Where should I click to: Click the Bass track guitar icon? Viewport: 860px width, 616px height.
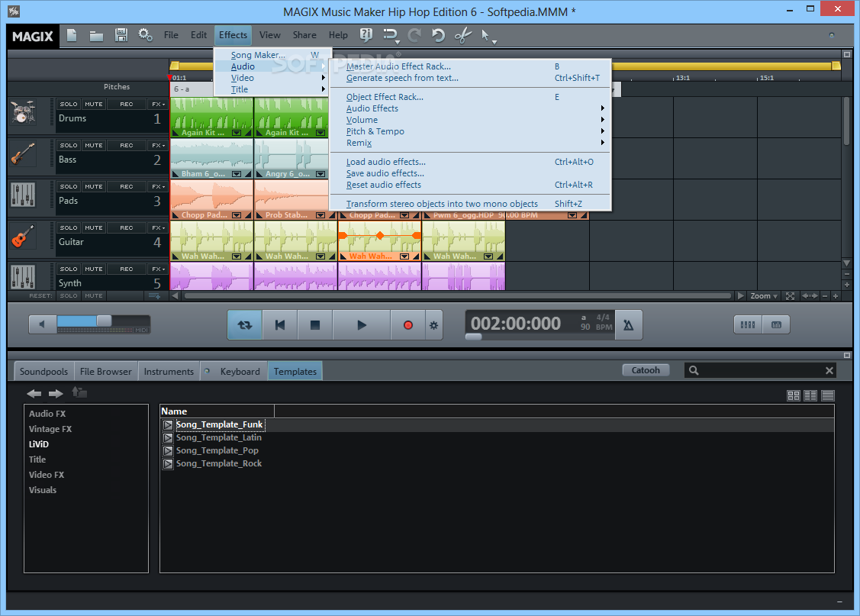23,154
